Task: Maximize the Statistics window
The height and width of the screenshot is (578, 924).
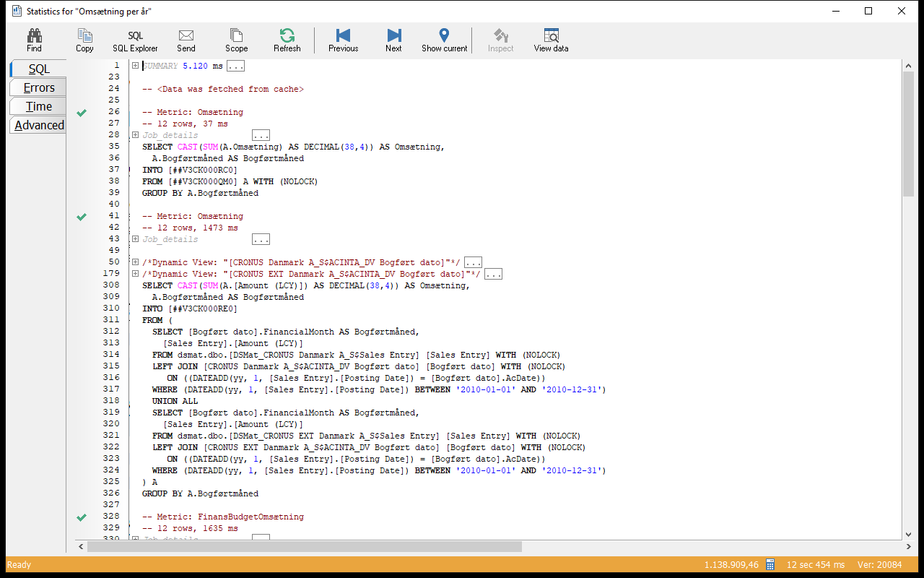Action: [868, 11]
